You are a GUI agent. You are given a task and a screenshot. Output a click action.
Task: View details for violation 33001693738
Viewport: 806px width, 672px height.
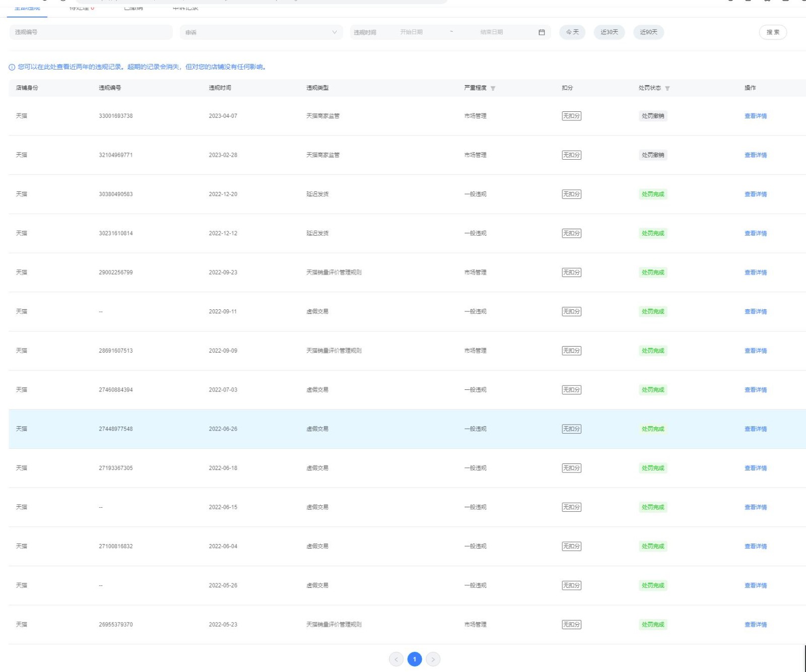point(756,116)
